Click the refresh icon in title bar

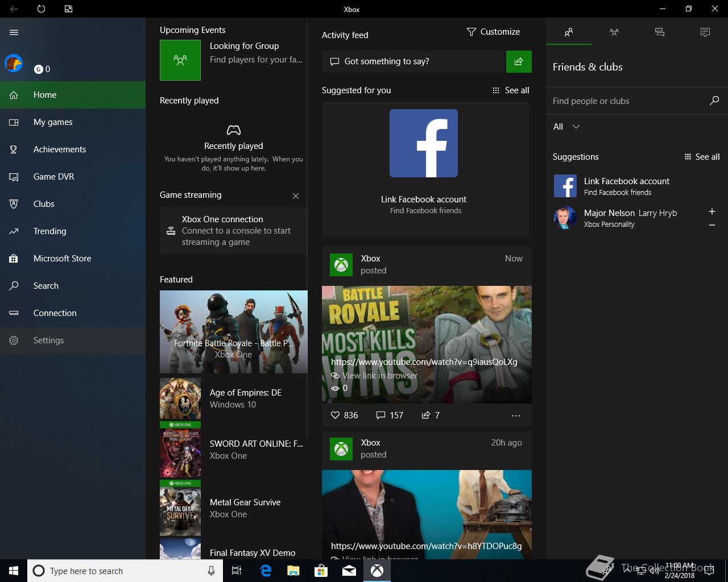(41, 9)
